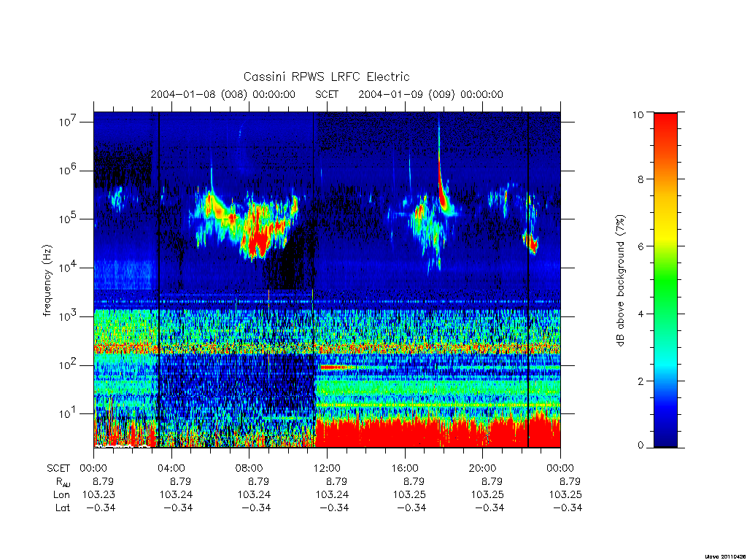Click the red top of the color bar
Image resolution: width=747 pixels, height=560 pixels.
pos(665,128)
